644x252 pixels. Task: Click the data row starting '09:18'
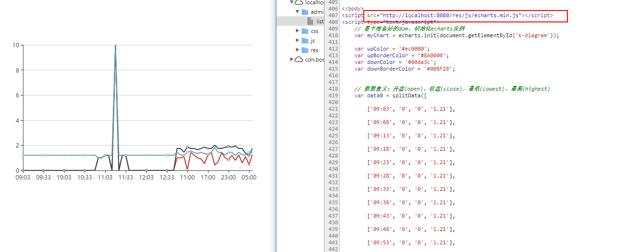pos(411,149)
